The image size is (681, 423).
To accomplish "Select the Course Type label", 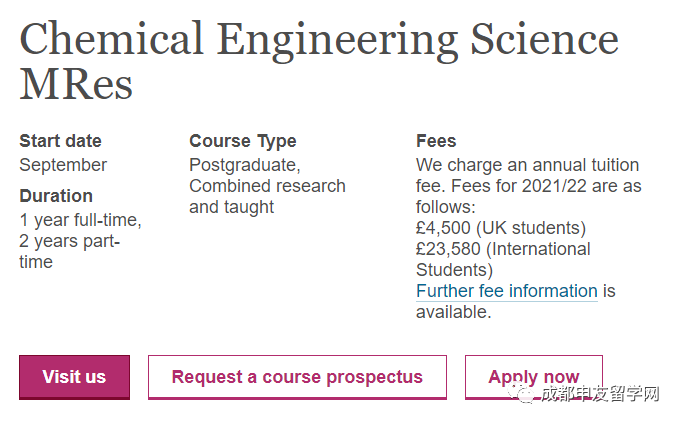I will pos(243,141).
